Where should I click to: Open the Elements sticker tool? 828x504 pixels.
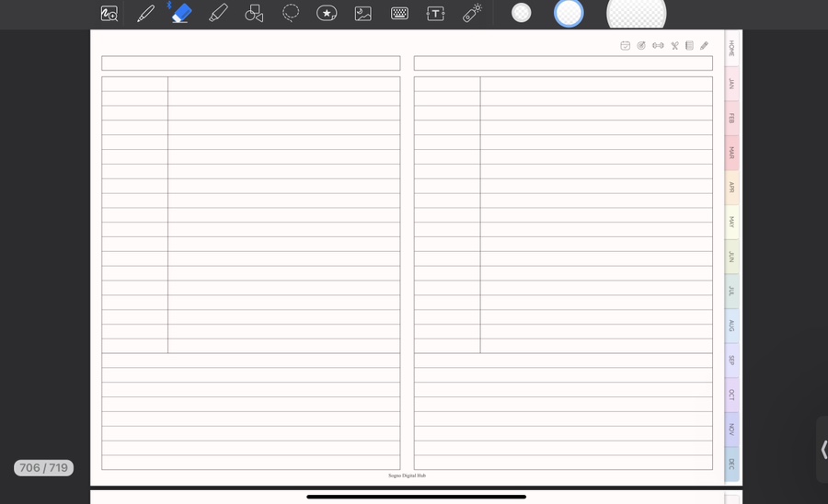point(327,13)
